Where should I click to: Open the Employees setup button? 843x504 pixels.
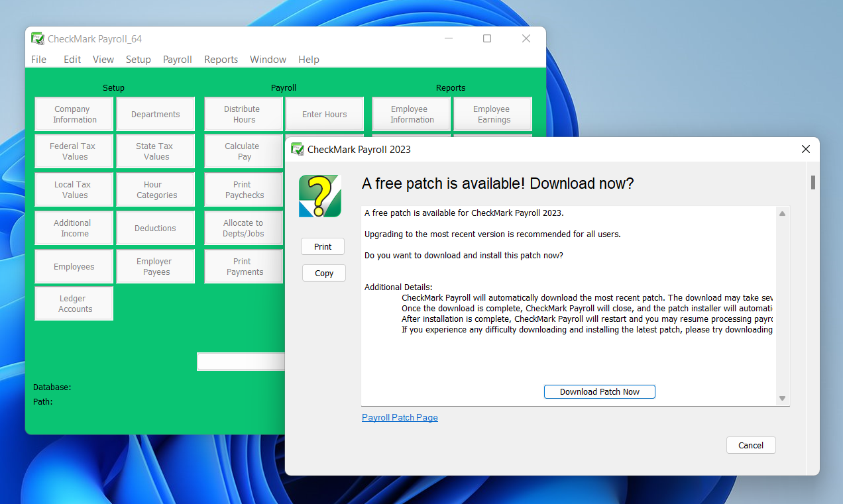(x=74, y=267)
